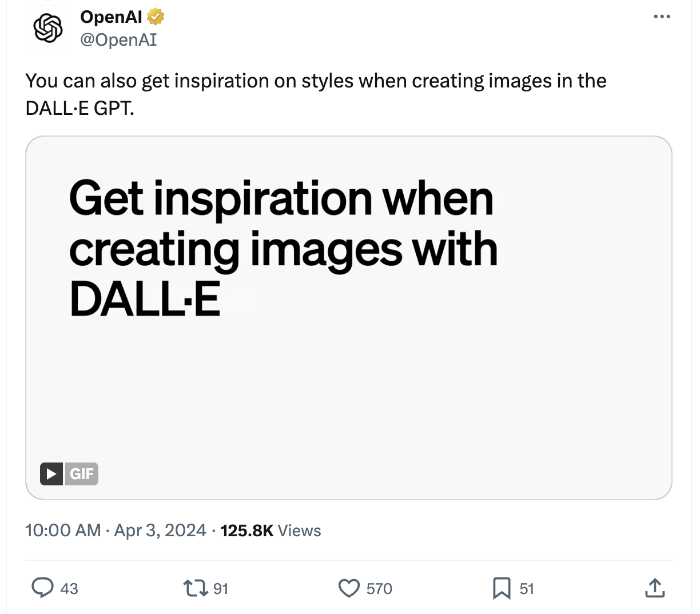Click the share upload icon
The height and width of the screenshot is (614, 700).
coord(655,588)
